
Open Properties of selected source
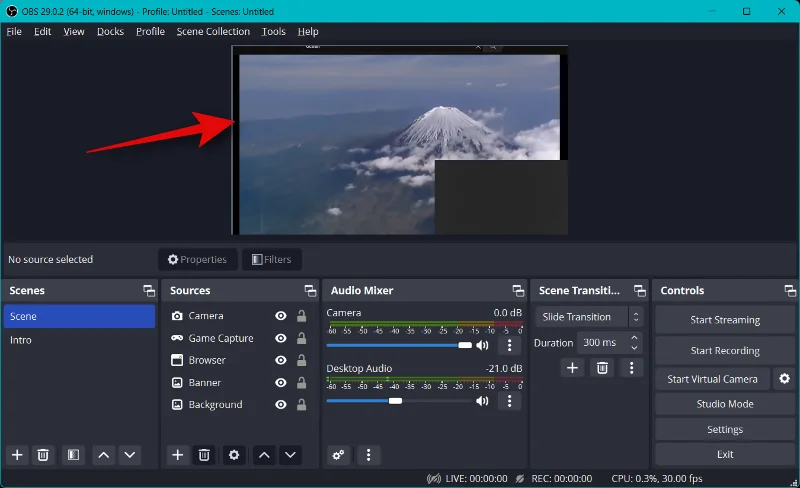(197, 259)
